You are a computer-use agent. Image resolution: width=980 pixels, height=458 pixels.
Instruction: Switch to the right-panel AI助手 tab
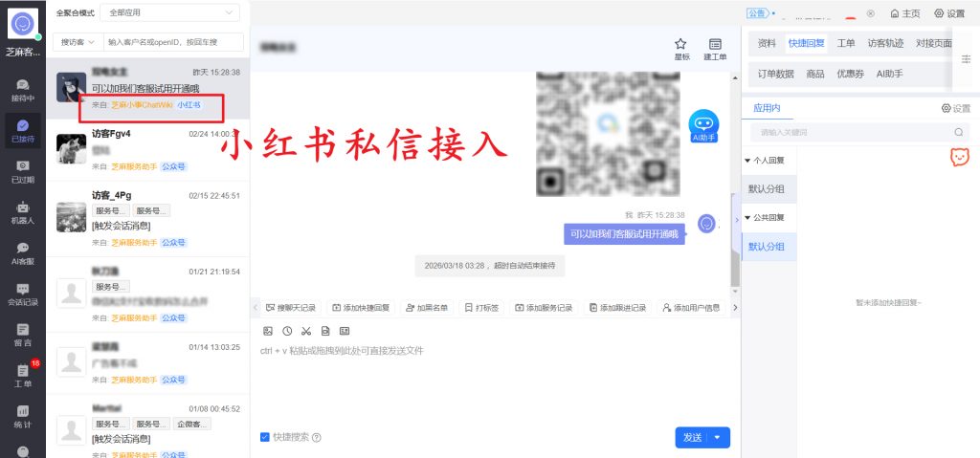(889, 74)
